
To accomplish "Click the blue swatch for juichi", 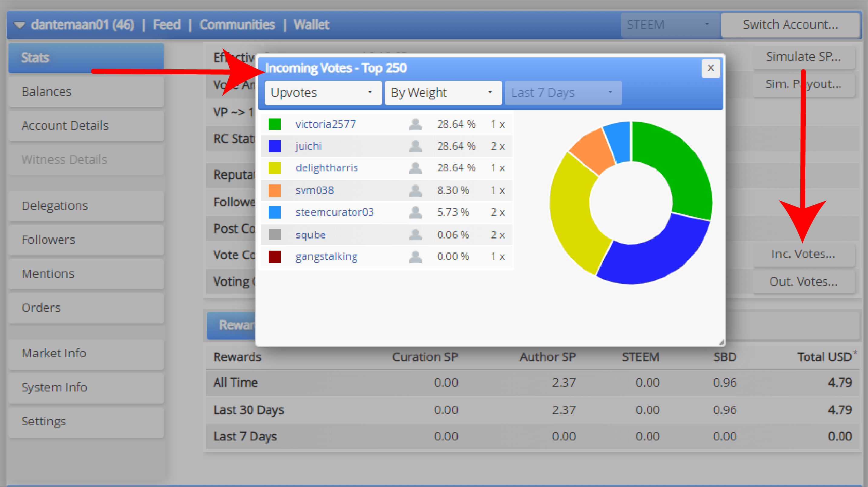I will 274,146.
